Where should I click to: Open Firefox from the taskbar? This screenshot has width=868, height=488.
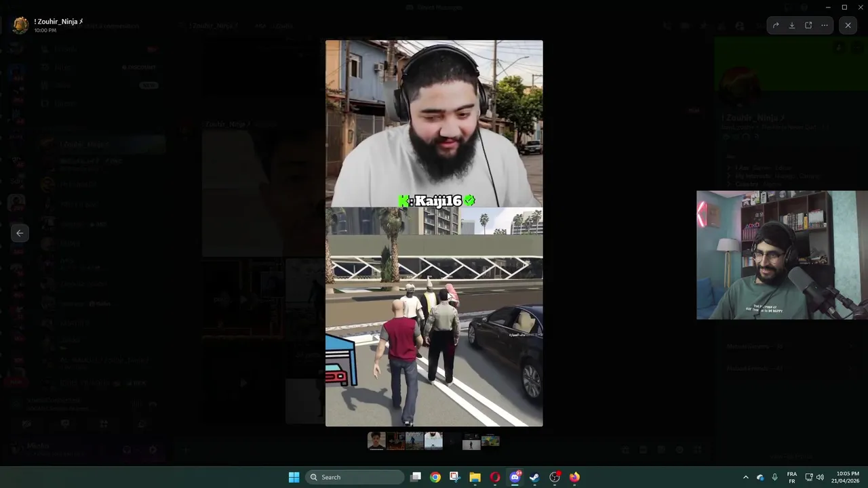pos(574,477)
